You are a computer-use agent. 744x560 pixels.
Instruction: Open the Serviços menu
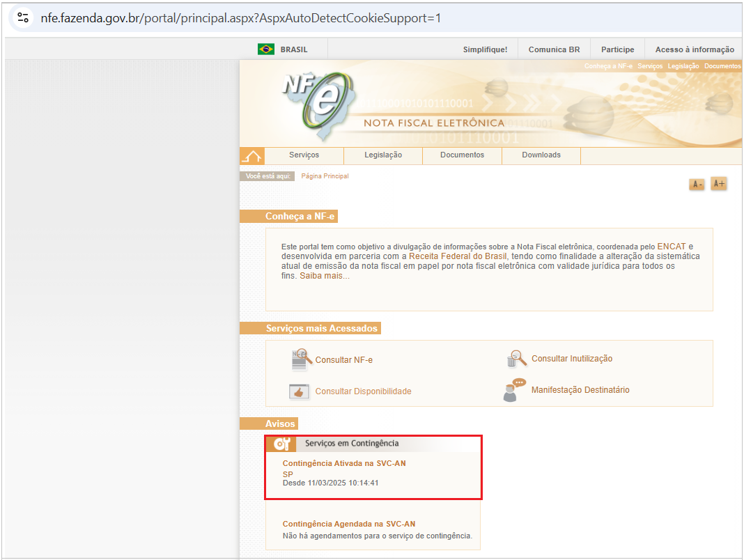click(304, 155)
